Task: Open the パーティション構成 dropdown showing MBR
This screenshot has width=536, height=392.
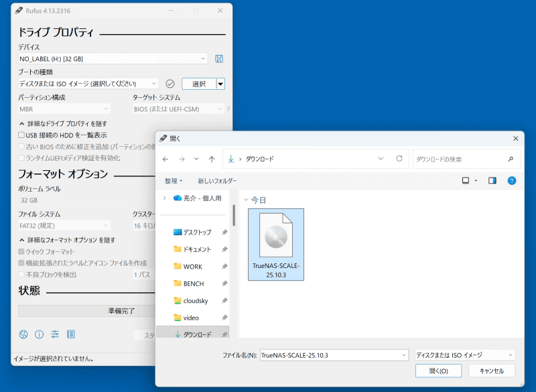Action: pyautogui.click(x=64, y=109)
